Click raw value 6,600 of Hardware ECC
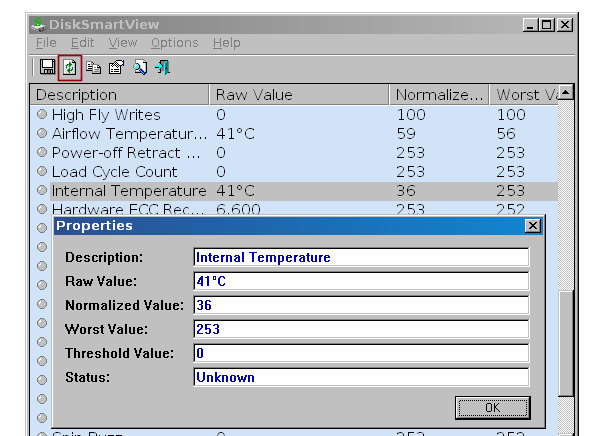 click(238, 209)
